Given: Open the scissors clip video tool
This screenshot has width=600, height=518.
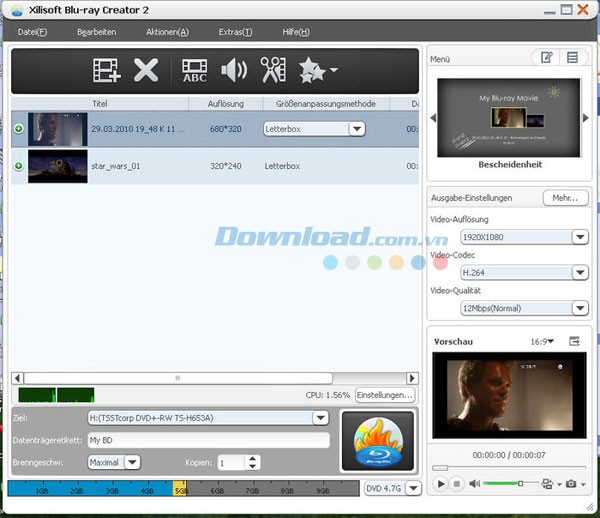Looking at the screenshot, I should click(273, 70).
